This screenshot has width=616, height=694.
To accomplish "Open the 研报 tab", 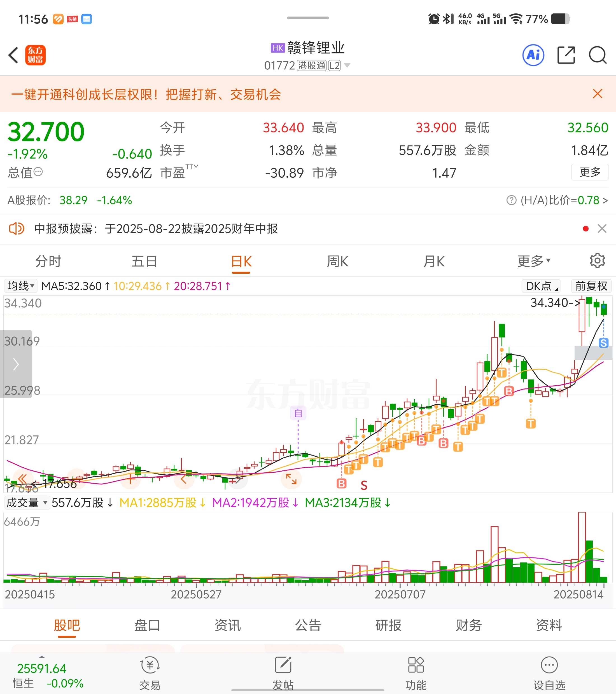I will click(x=388, y=625).
